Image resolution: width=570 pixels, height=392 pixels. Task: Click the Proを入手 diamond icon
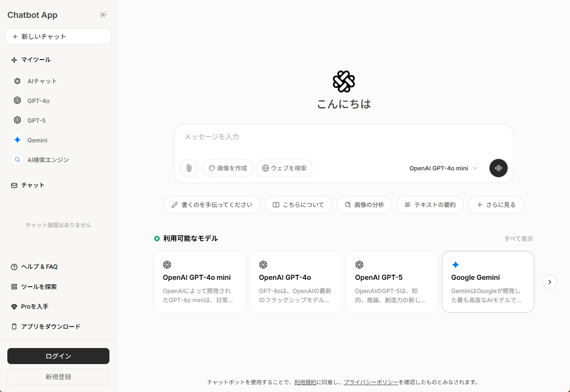click(14, 307)
